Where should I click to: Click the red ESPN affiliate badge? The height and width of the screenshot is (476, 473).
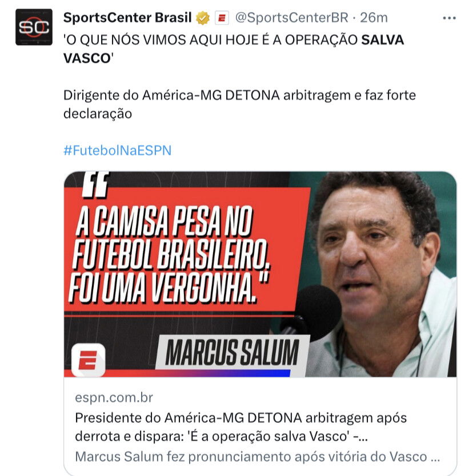pos(222,18)
